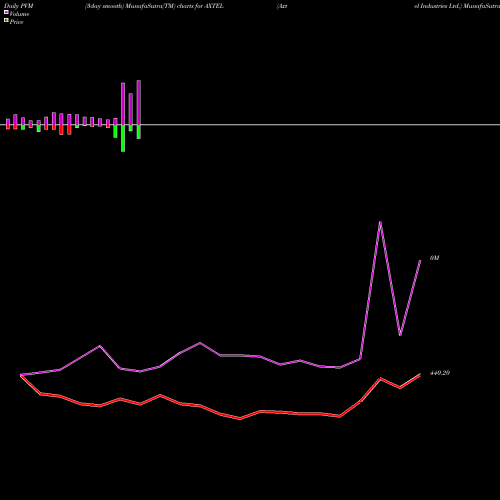500x500 pixels.
Task: Click the end point of red price line
Action: pyautogui.click(x=420, y=374)
